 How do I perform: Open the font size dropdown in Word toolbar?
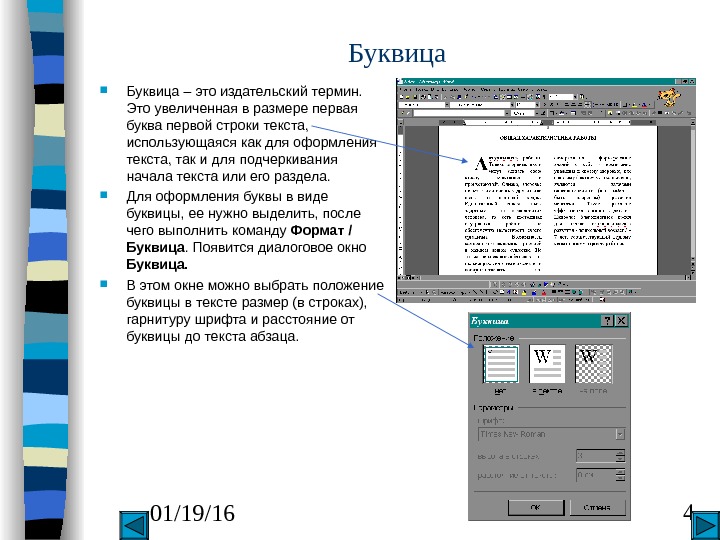click(537, 105)
